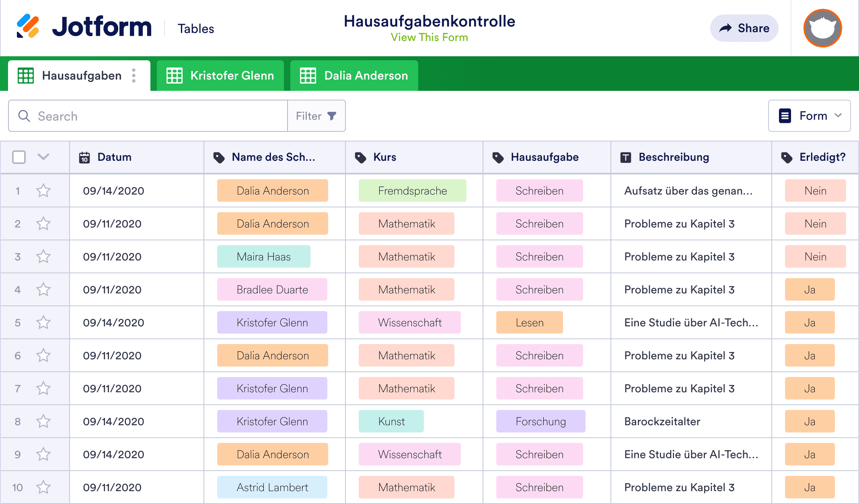Click the Filter funnel icon
859x504 pixels.
coord(331,116)
